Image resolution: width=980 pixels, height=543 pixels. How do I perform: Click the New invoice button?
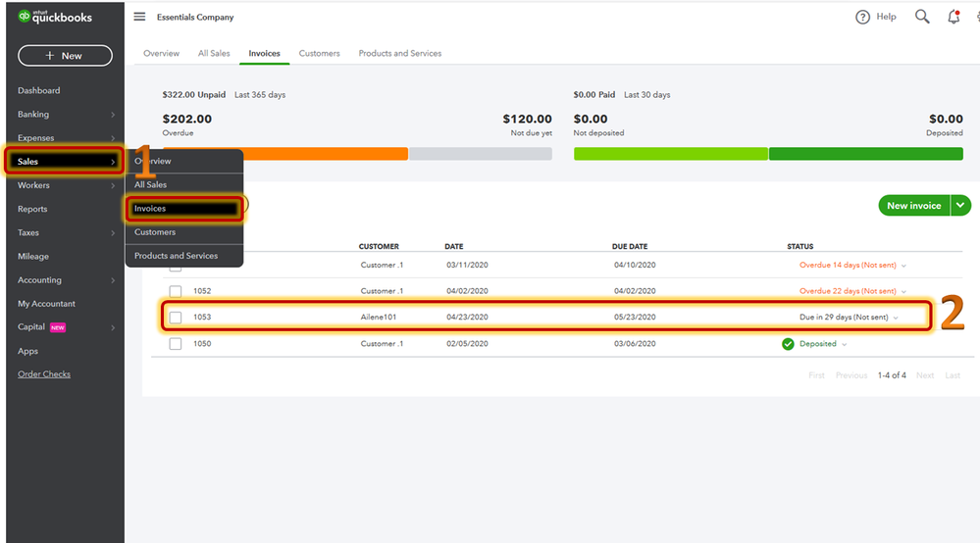point(913,206)
